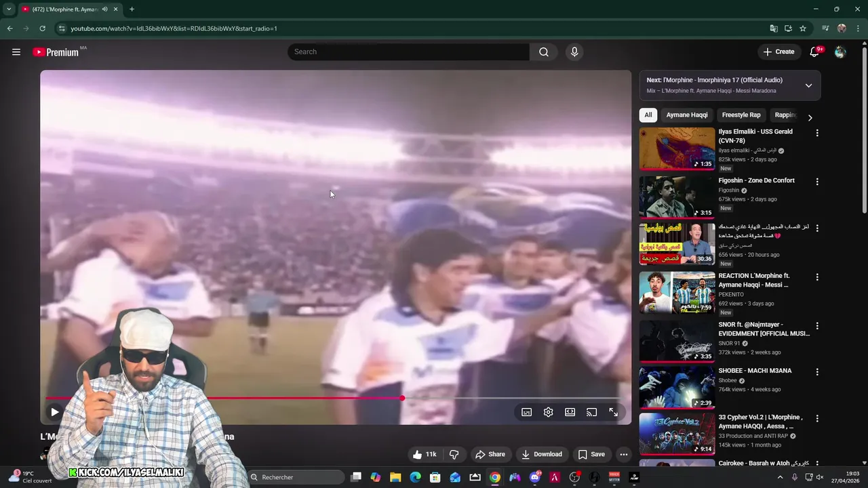
Task: Open the YouTube guide hamburger menu
Action: coord(16,52)
